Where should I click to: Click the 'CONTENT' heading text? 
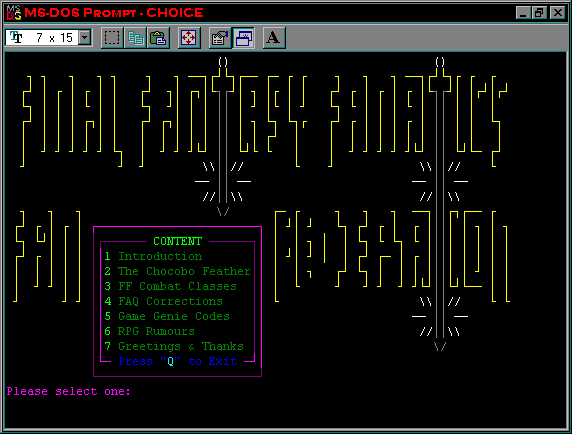point(177,241)
